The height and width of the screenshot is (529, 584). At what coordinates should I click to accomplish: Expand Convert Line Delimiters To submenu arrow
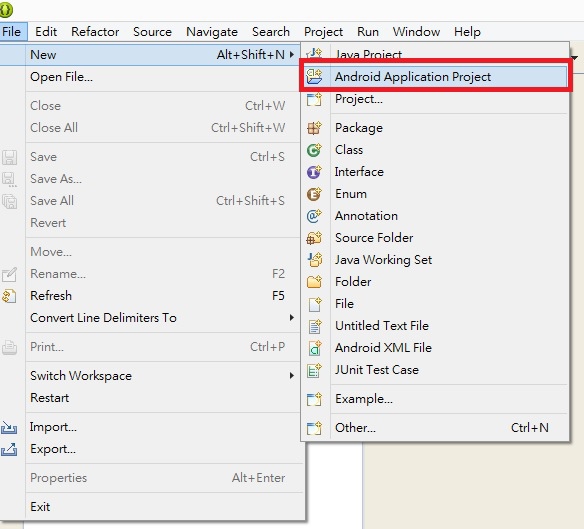click(x=292, y=317)
